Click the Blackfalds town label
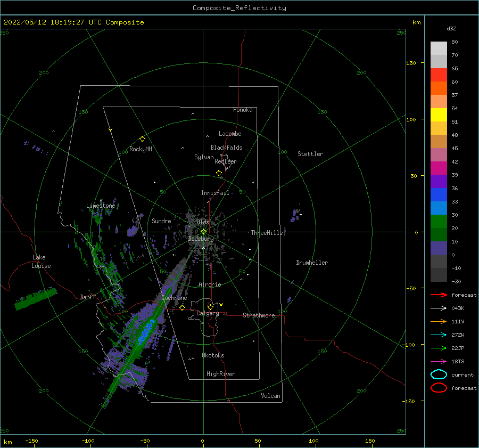The image size is (479, 448). (x=226, y=148)
